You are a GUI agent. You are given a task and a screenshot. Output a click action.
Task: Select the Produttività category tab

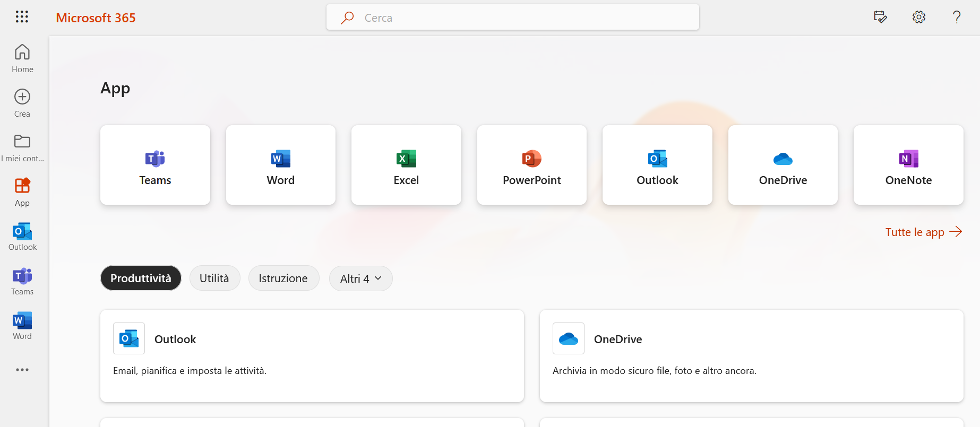pos(141,278)
